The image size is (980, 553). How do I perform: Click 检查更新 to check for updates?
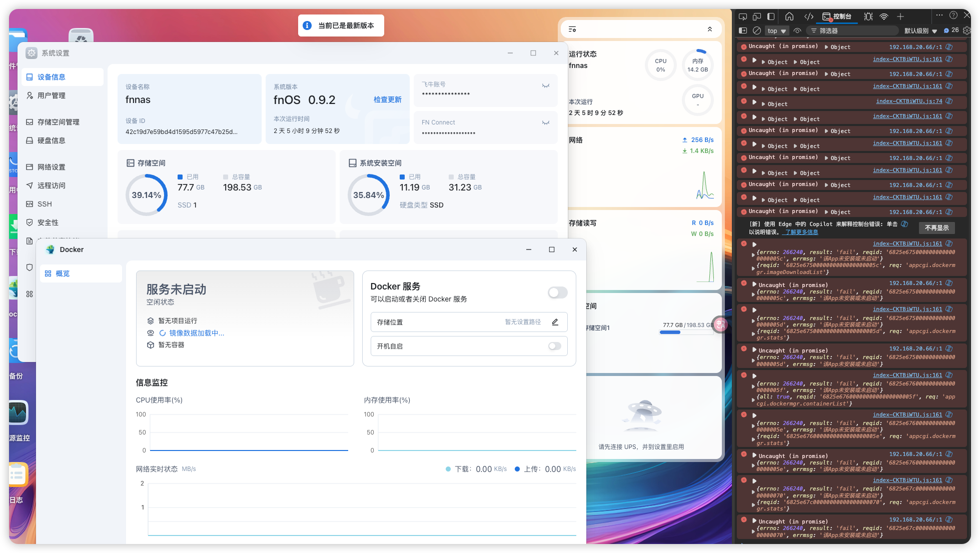tap(387, 99)
